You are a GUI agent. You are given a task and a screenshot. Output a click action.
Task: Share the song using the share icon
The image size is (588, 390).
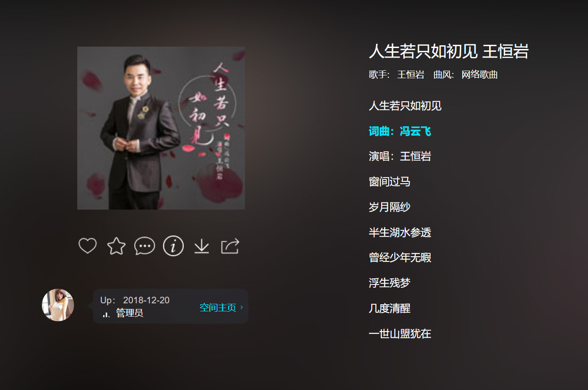click(230, 246)
